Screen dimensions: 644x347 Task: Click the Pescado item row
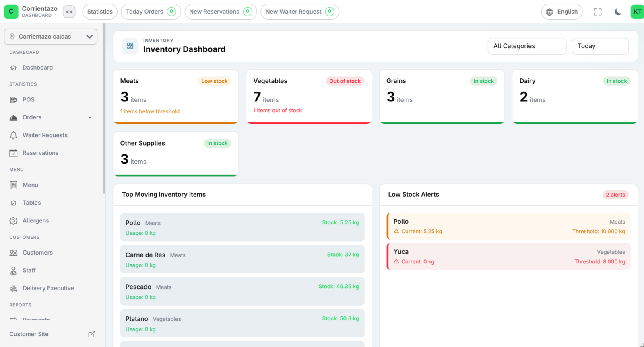(x=242, y=292)
